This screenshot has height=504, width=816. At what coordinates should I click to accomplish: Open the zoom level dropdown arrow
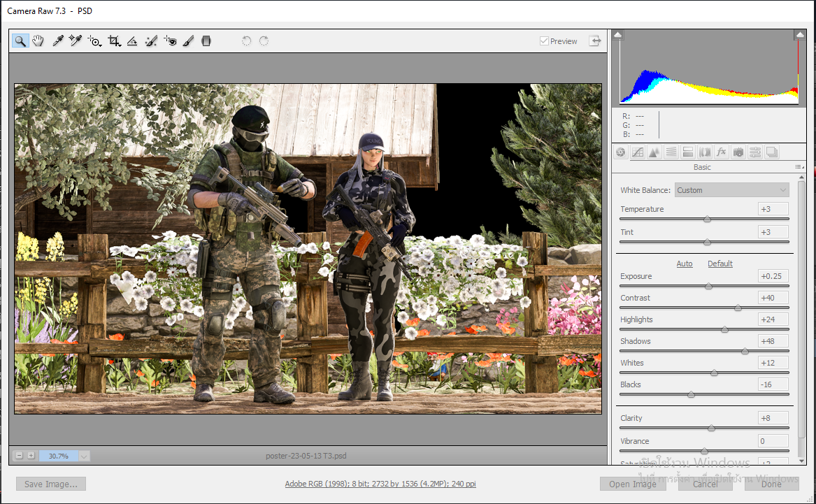[x=84, y=456]
